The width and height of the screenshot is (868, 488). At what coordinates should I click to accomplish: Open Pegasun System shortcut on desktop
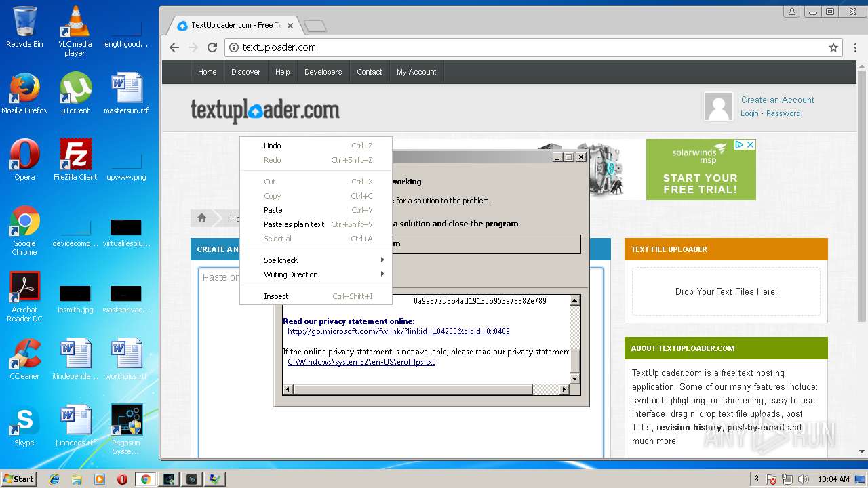(126, 430)
